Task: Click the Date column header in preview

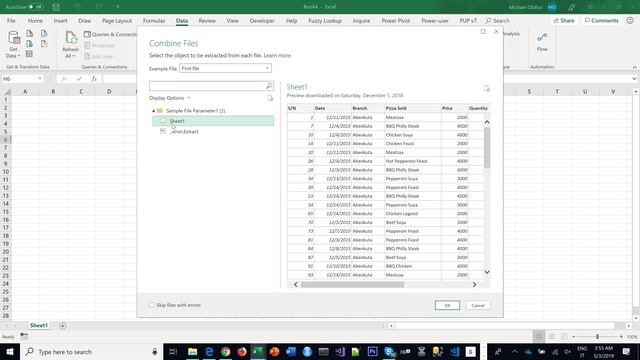Action: [x=333, y=108]
